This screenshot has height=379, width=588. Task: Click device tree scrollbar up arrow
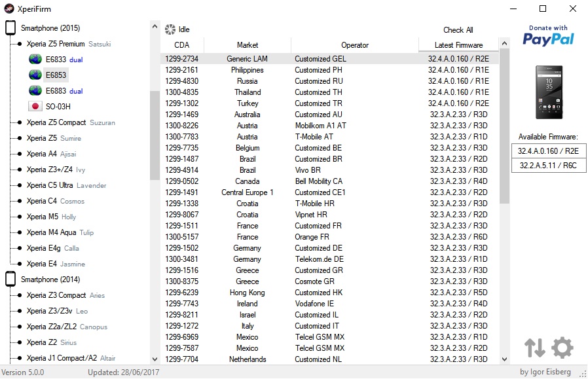click(155, 26)
